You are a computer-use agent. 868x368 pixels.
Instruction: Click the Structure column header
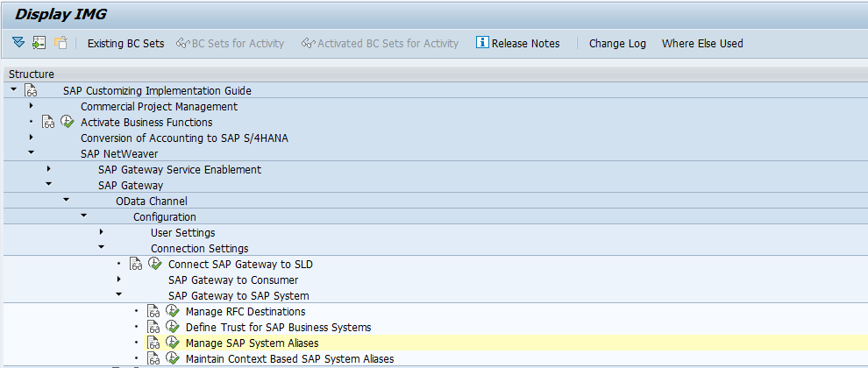click(32, 74)
